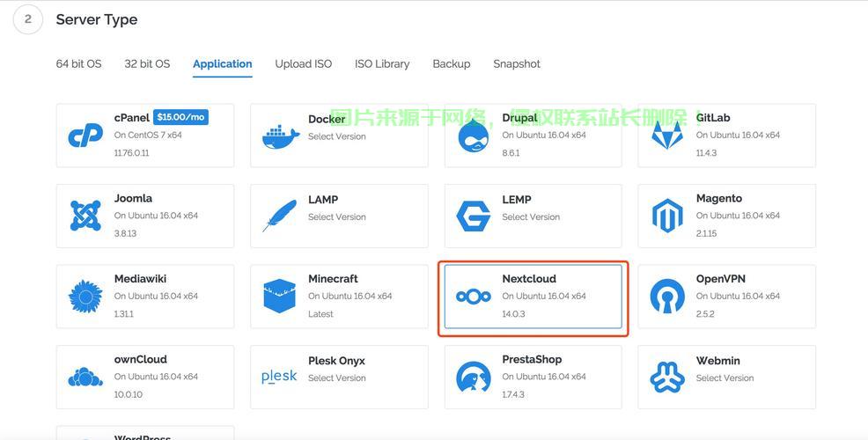The height and width of the screenshot is (440, 868).
Task: Choose the GitLab application name
Action: pyautogui.click(x=713, y=118)
